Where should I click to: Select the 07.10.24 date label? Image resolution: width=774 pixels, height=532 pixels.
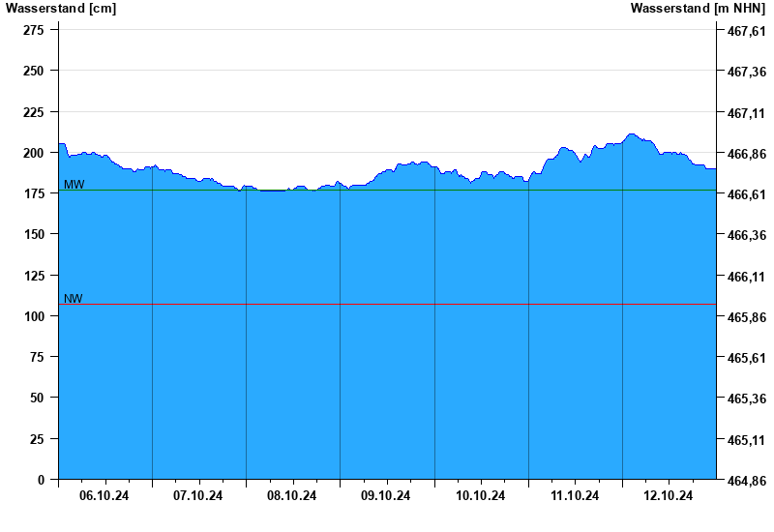click(x=198, y=496)
